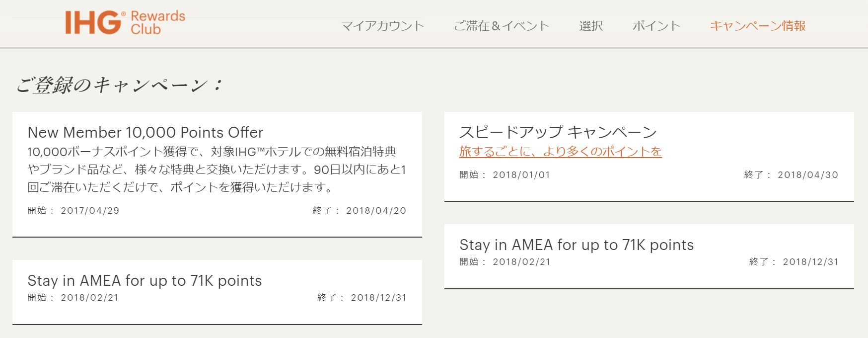Click the IHG Rewards Club logo
Image resolution: width=868 pixels, height=338 pixels.
coord(125,23)
